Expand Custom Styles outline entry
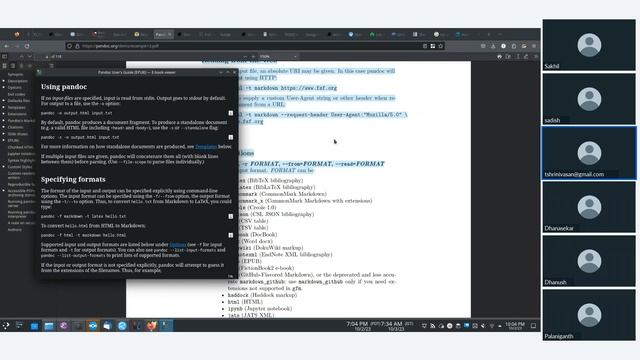Screen dimensions: 640x360 coord(4,167)
